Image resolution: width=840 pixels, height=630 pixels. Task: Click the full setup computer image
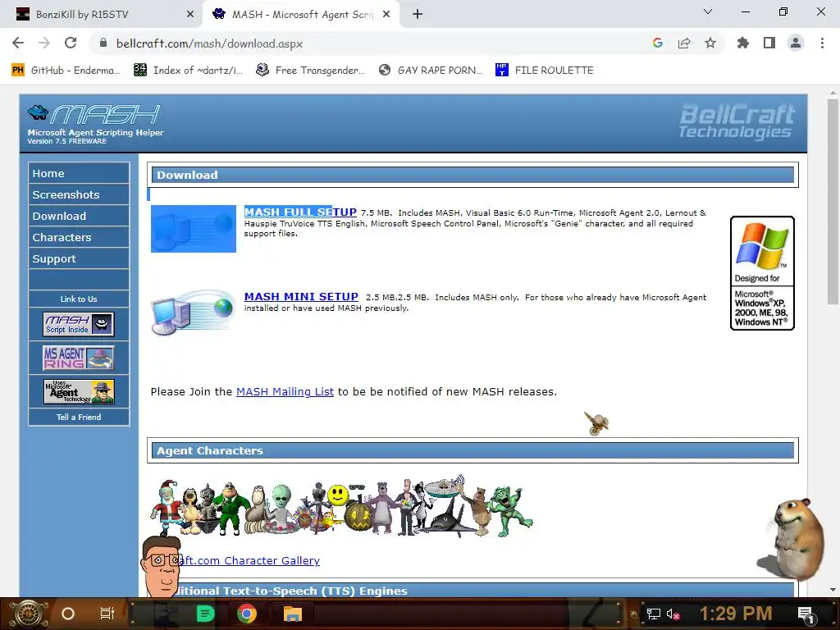pyautogui.click(x=194, y=229)
